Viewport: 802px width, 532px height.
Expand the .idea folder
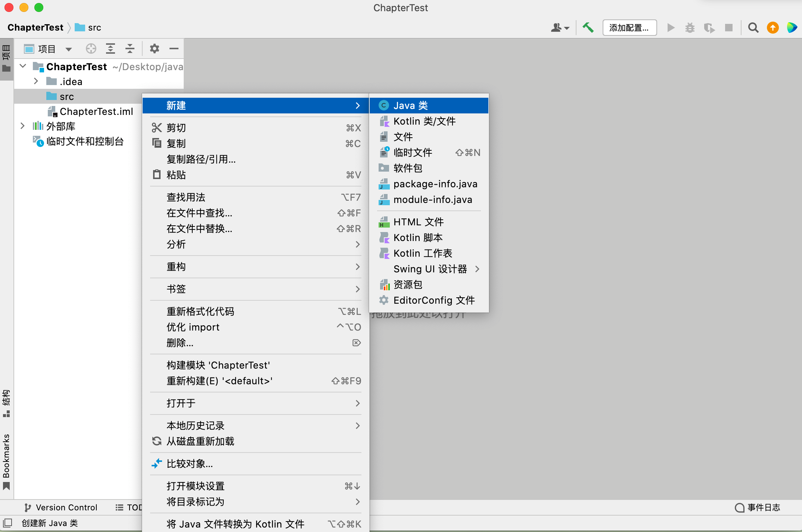[x=36, y=81]
